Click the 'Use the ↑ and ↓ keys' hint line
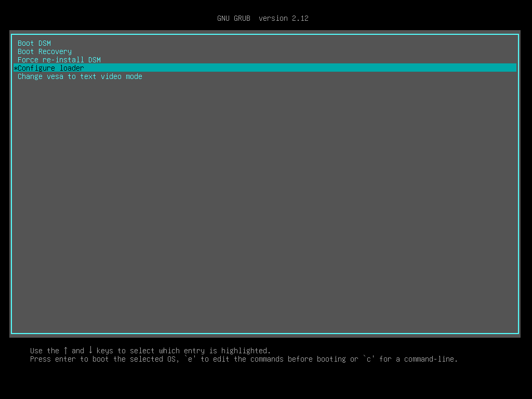 pos(150,351)
